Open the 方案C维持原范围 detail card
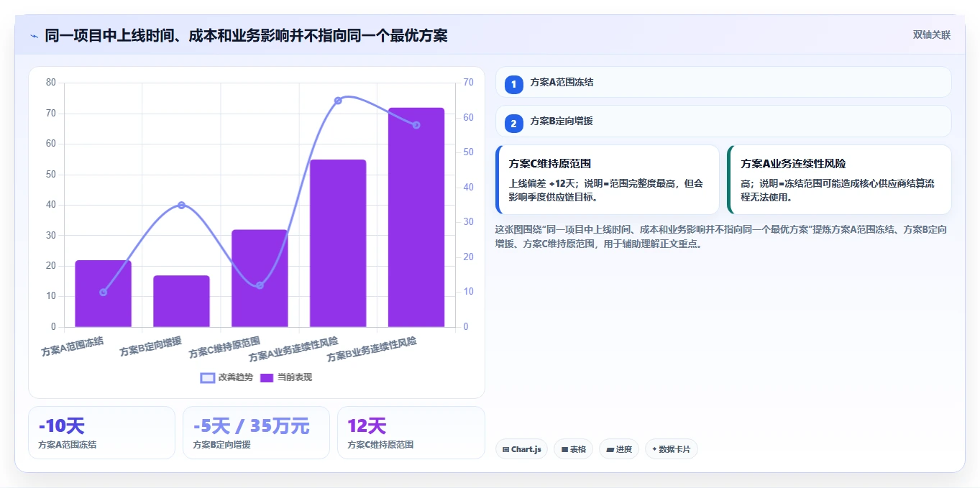This screenshot has height=488, width=980. click(x=608, y=180)
